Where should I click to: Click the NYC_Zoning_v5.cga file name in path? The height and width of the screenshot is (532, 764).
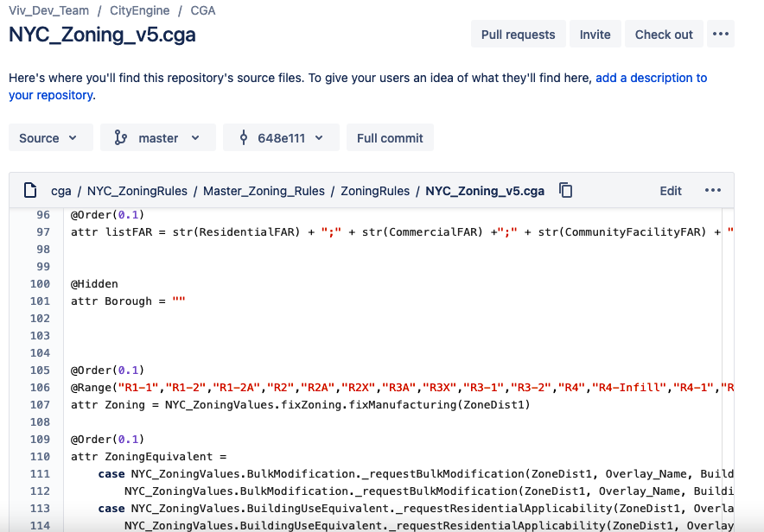click(485, 191)
